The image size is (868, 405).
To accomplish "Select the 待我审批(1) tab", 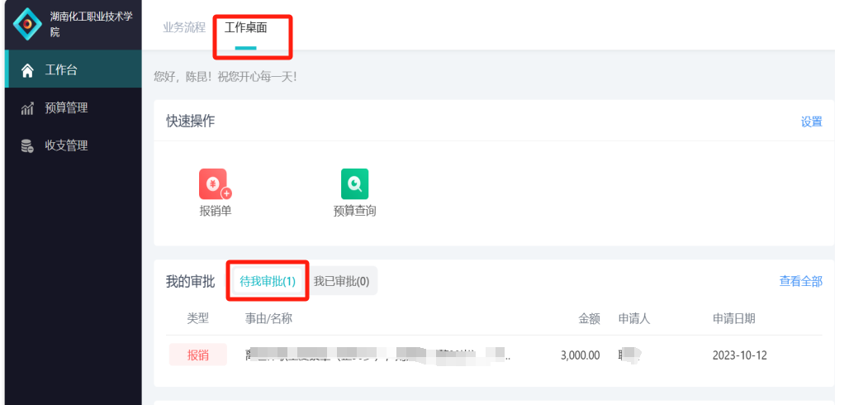I will coord(268,281).
